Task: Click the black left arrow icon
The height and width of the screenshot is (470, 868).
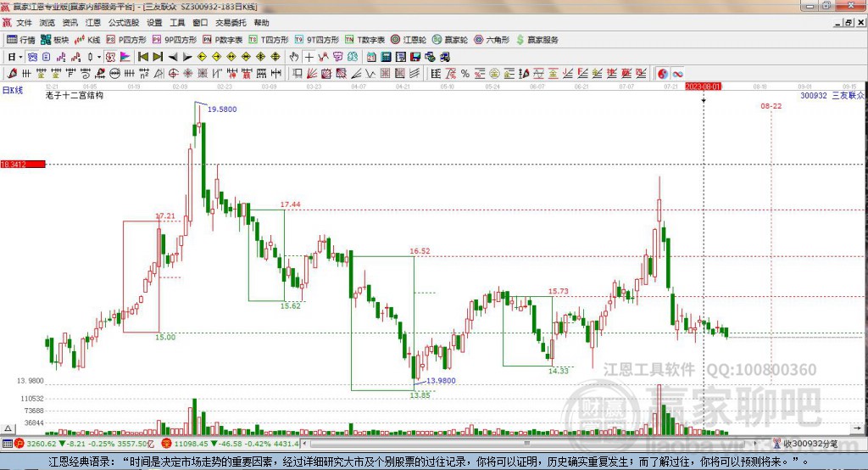Action: [x=173, y=57]
